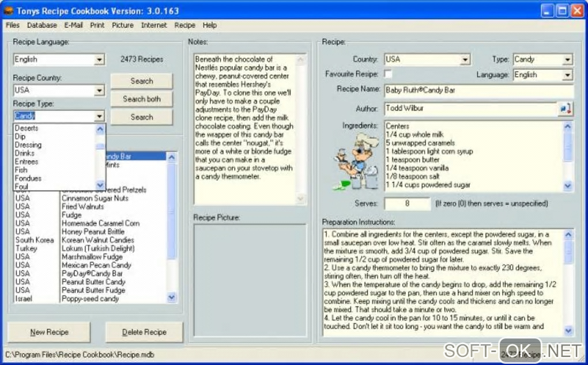The height and width of the screenshot is (365, 588).
Task: Open the recipe Language combo box
Action: 567,75
